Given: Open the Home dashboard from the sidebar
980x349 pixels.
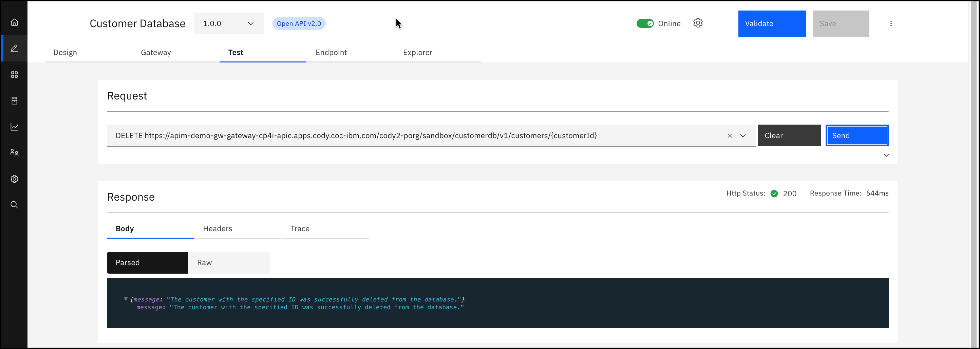Looking at the screenshot, I should coord(14,22).
